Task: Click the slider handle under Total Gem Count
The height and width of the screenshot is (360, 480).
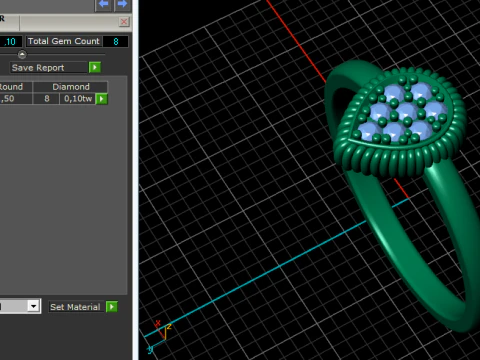Action: coord(22,54)
